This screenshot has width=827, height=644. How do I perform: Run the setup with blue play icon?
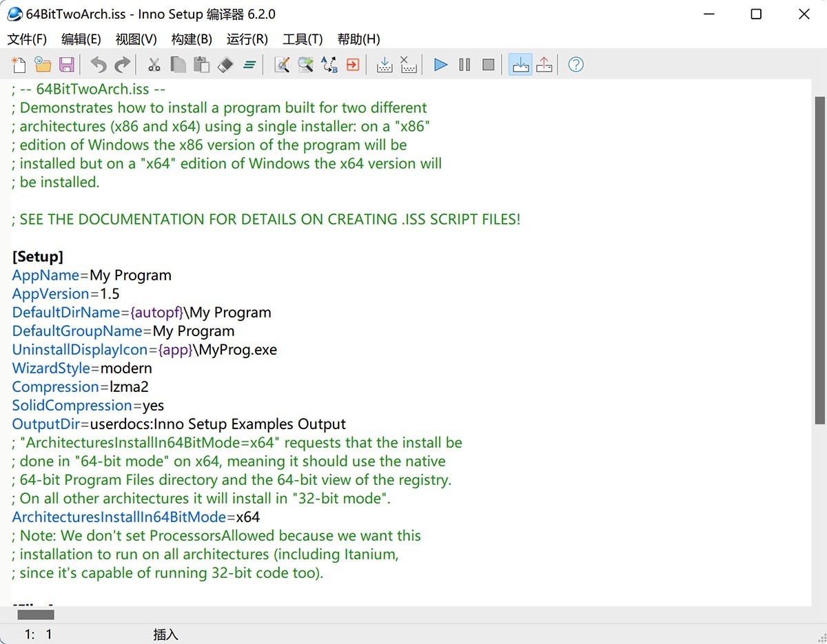pos(441,65)
